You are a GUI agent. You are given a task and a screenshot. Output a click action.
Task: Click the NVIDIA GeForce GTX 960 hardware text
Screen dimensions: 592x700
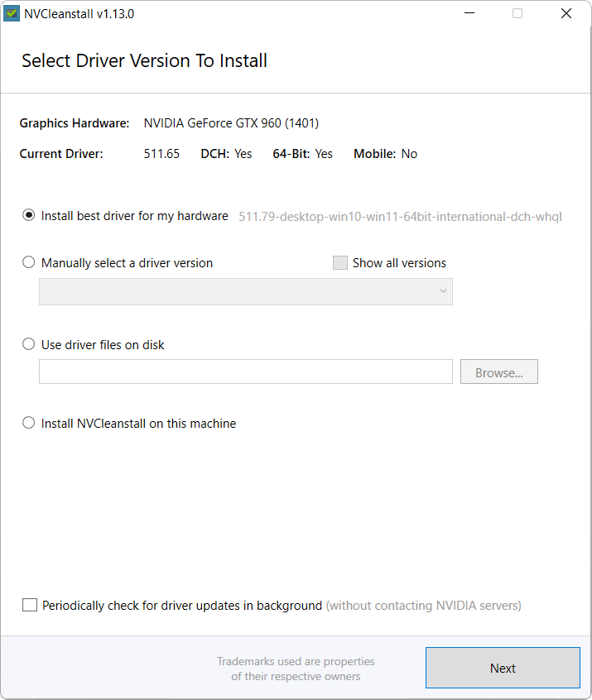click(x=231, y=123)
